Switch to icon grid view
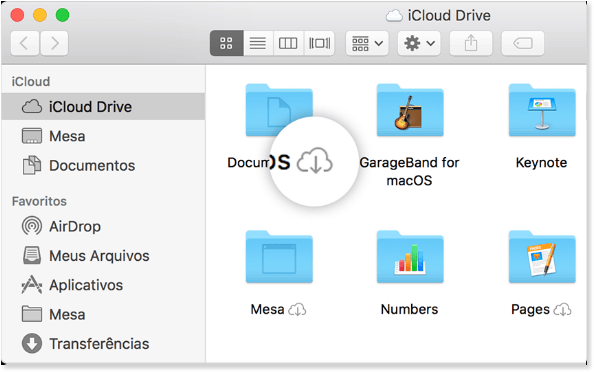This screenshot has width=594, height=372. (227, 43)
